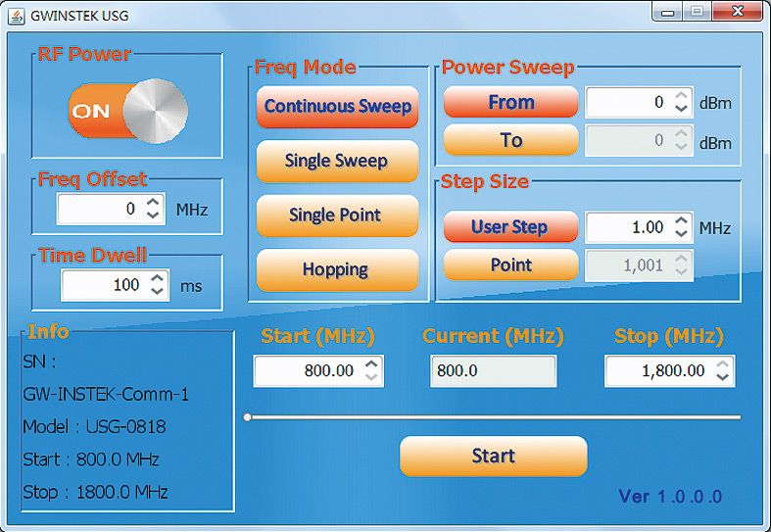Select Continuous Sweep frequency mode
Image resolution: width=771 pixels, height=532 pixels.
pyautogui.click(x=337, y=107)
